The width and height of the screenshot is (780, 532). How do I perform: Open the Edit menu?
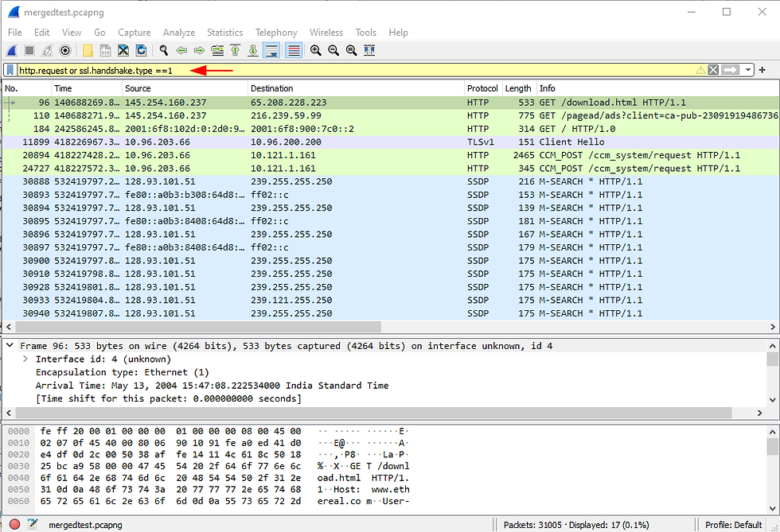(x=41, y=33)
